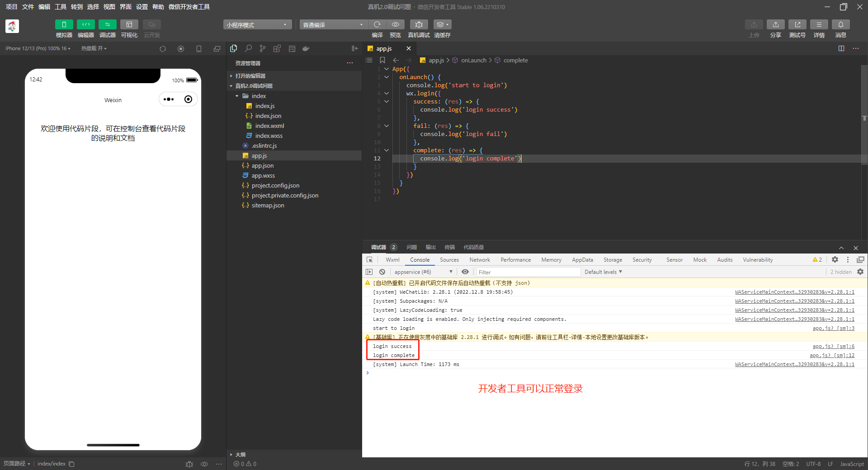868x470 pixels.
Task: Close the app.js editor tab
Action: click(409, 48)
